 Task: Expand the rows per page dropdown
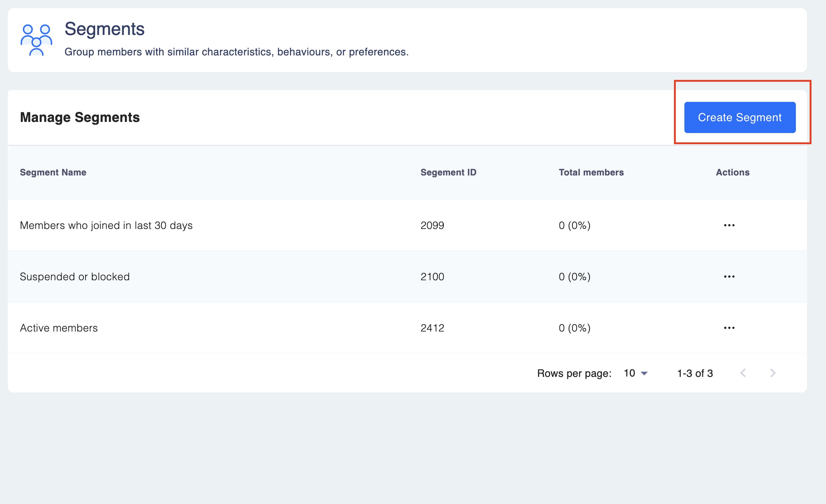645,373
